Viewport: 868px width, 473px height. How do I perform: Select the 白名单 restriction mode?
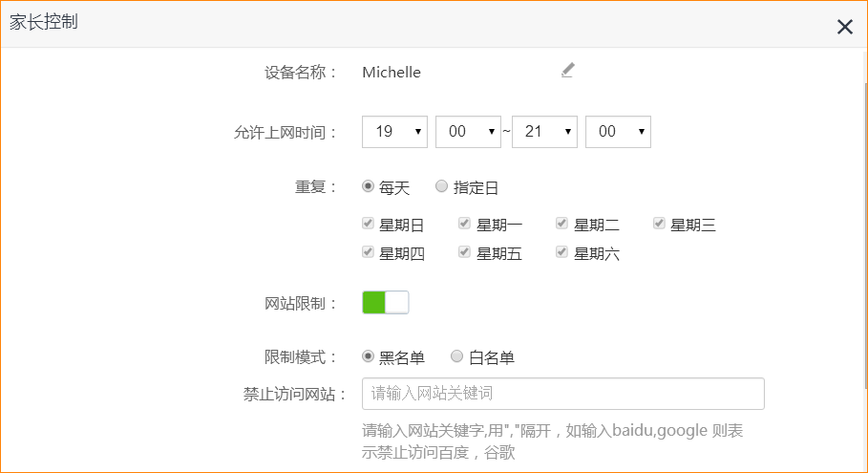point(456,356)
